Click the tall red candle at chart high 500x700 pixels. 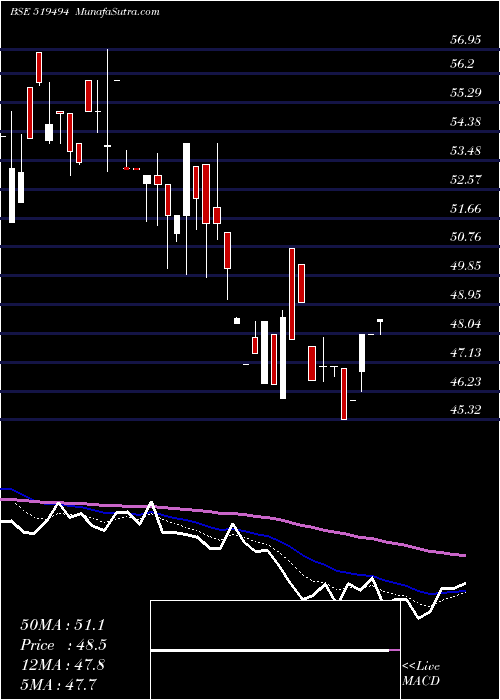39,68
